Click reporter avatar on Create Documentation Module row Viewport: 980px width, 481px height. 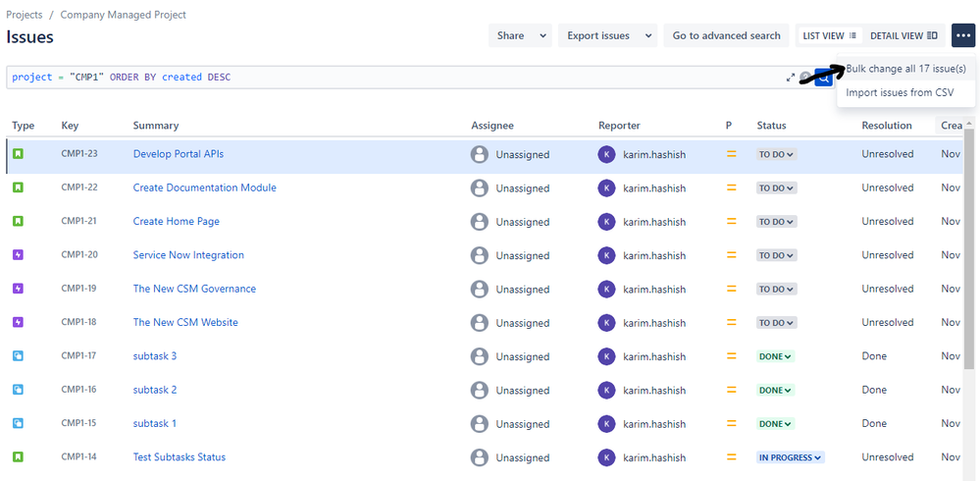(606, 188)
